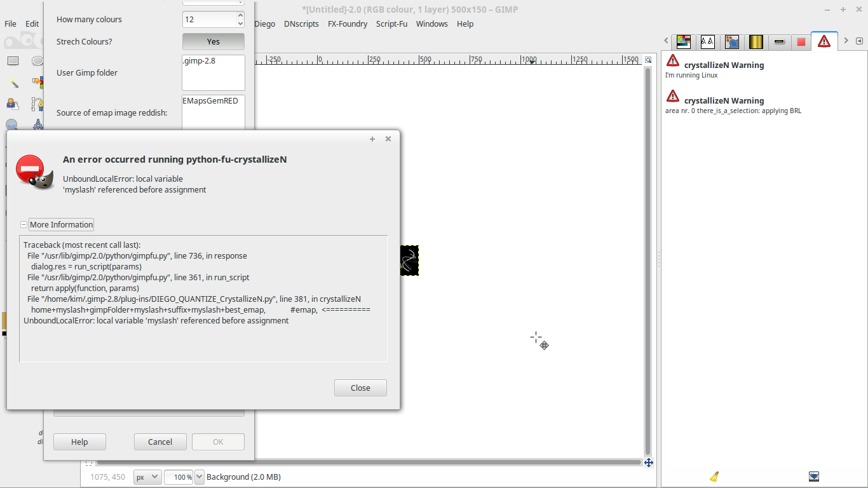This screenshot has width=868, height=488.
Task: Open the Fonts dock tab
Action: pyautogui.click(x=707, y=41)
